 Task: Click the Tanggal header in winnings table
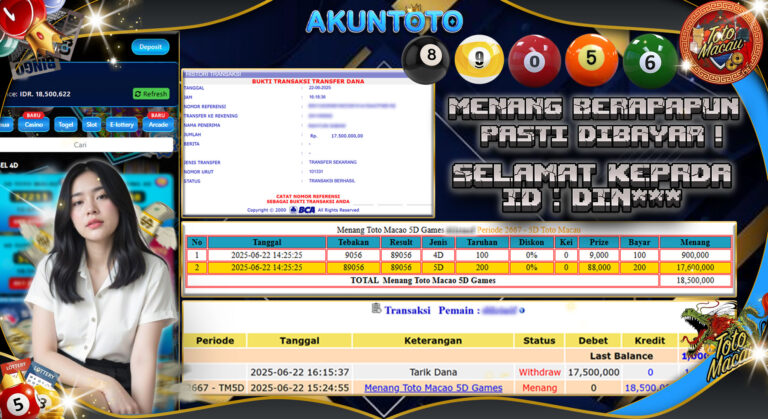click(267, 242)
